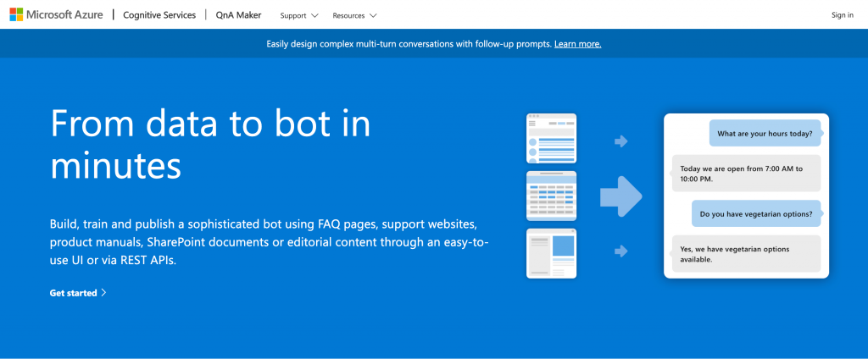Click the small arrow beside document illustration

[621, 251]
